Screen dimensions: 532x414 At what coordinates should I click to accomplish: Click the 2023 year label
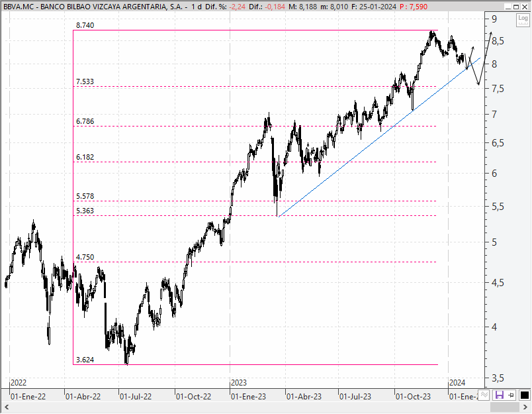point(239,383)
